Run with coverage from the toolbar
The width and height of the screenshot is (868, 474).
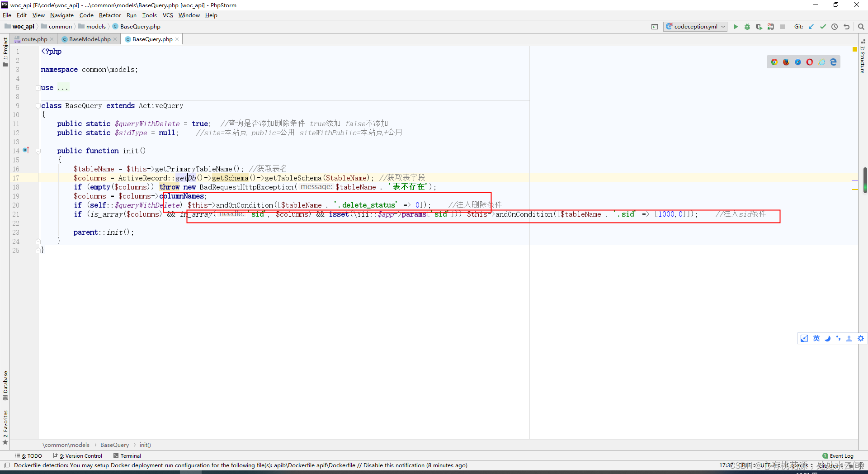759,27
